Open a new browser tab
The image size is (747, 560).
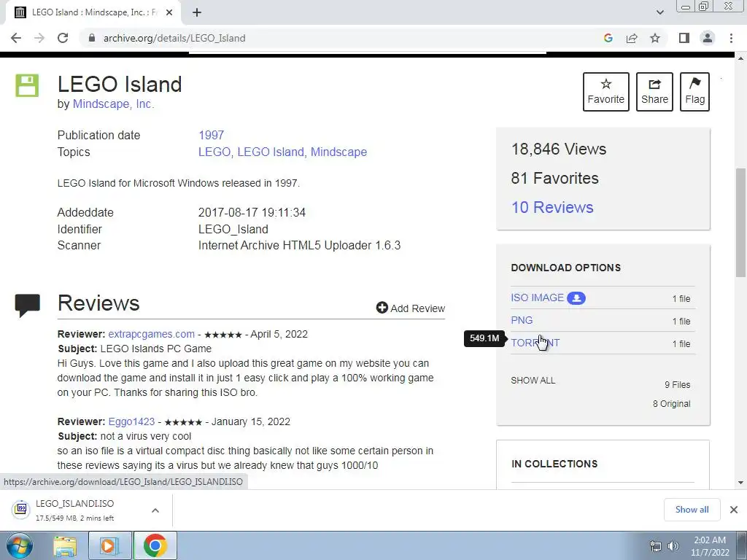point(197,12)
